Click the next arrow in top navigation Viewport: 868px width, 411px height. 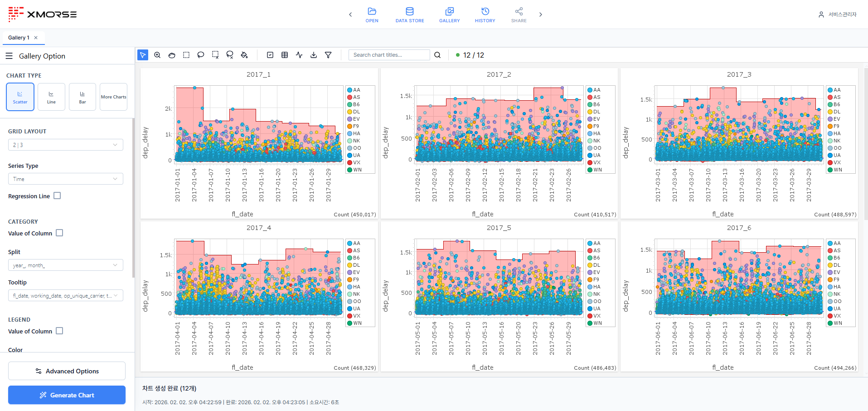540,15
